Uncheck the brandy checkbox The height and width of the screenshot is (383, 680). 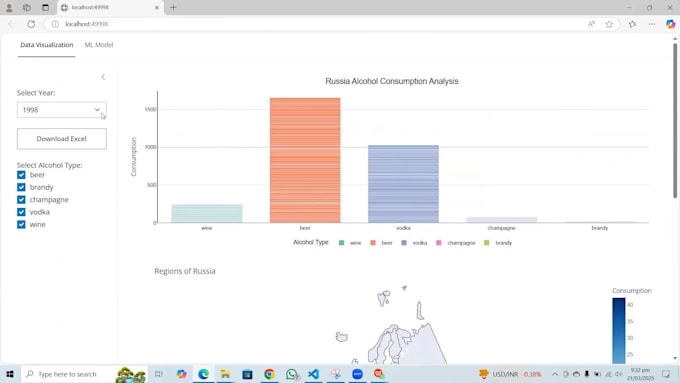21,187
